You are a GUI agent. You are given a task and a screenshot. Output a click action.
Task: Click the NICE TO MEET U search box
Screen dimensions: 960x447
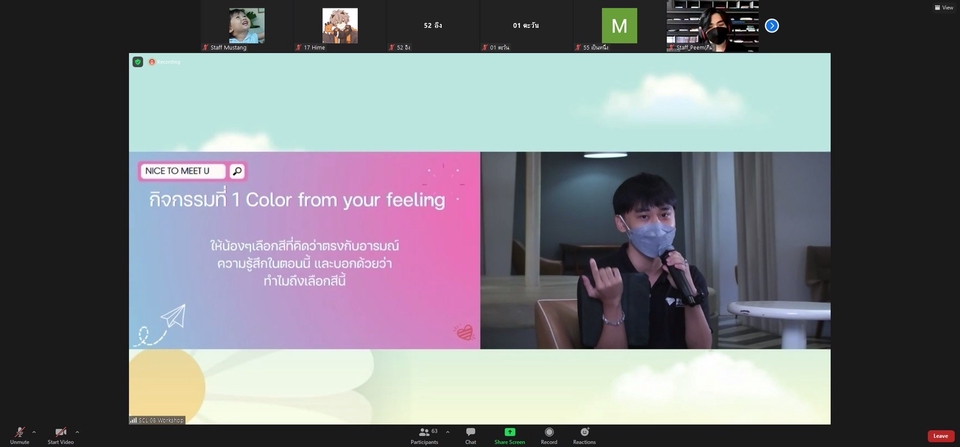tap(184, 171)
